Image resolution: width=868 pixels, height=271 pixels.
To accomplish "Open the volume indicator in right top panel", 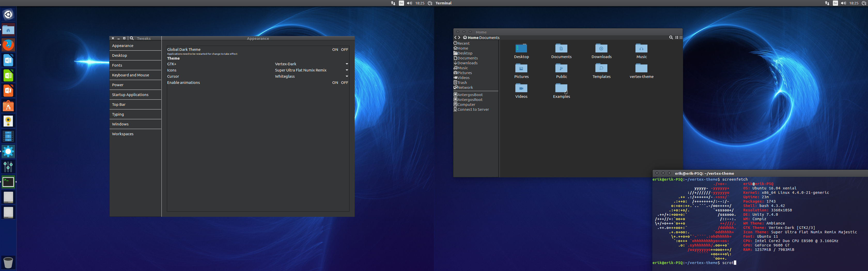I will [x=843, y=3].
